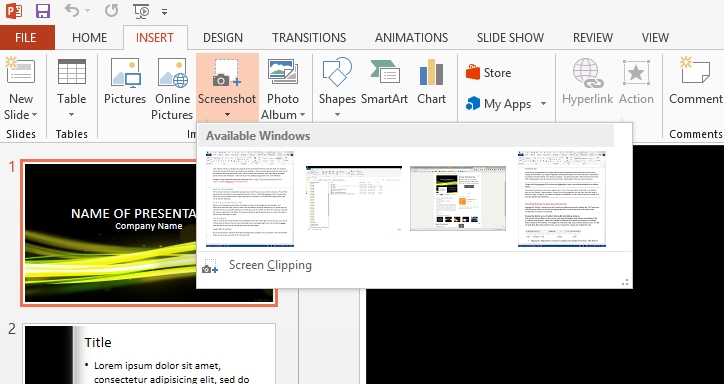Click the Hyperlink icon
724x384 pixels.
coord(587,73)
